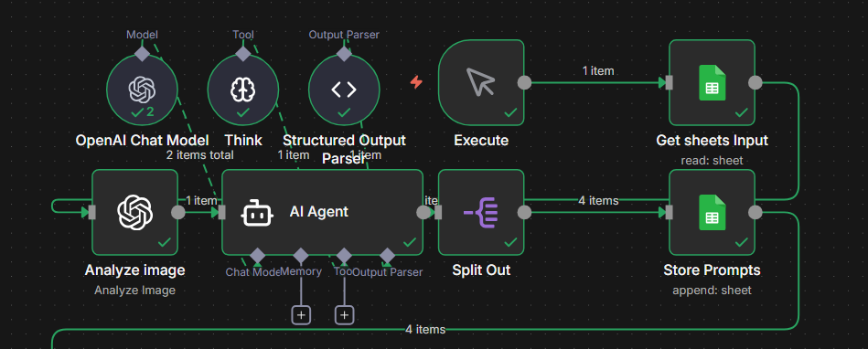The height and width of the screenshot is (349, 868).
Task: Click the AI Agent input connector
Action: [x=222, y=212]
